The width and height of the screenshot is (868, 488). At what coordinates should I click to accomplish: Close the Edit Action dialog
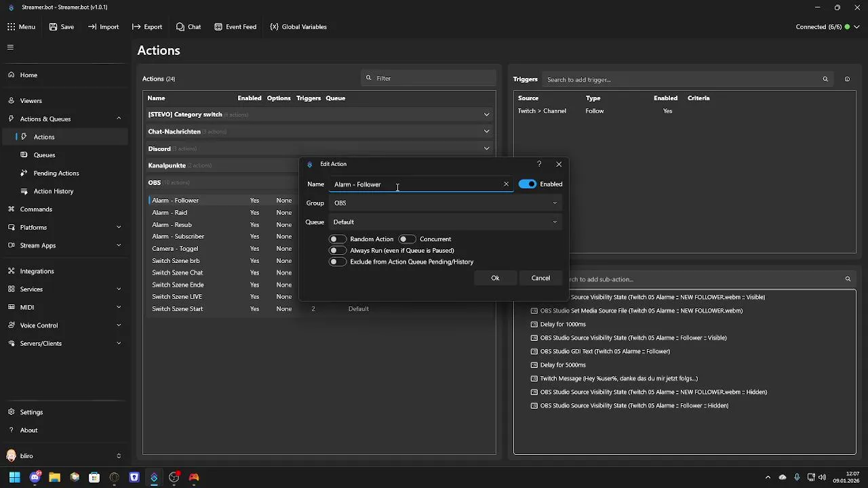[x=559, y=164]
